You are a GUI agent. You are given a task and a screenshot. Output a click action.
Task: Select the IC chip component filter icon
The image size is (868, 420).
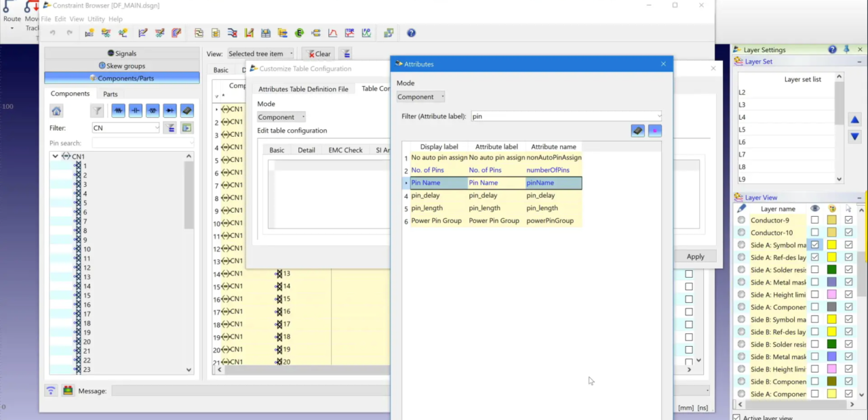pos(187,110)
